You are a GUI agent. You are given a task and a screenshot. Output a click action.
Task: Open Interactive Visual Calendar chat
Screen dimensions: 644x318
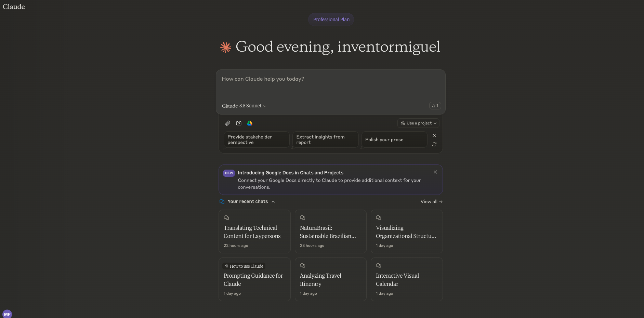coord(407,279)
